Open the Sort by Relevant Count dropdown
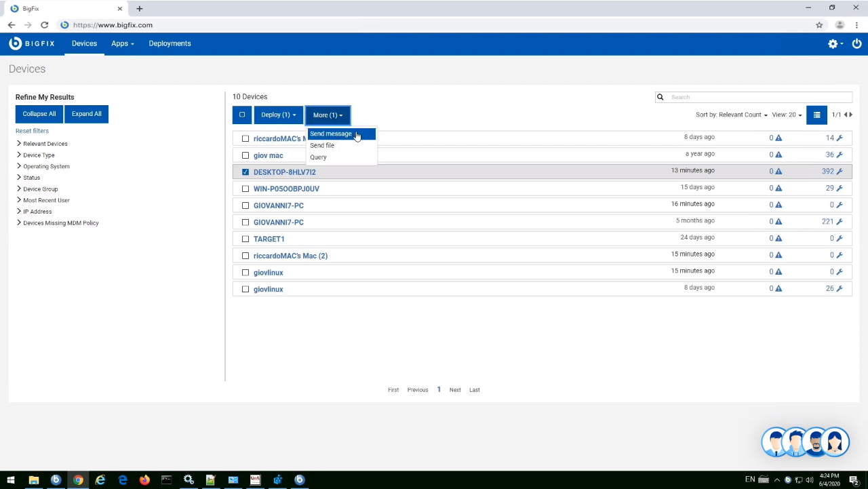 coord(731,115)
